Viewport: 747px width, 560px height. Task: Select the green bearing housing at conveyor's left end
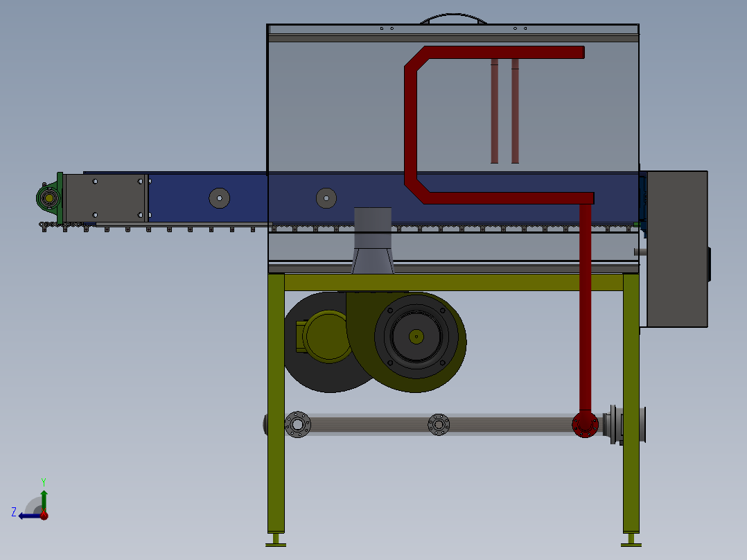pos(50,198)
